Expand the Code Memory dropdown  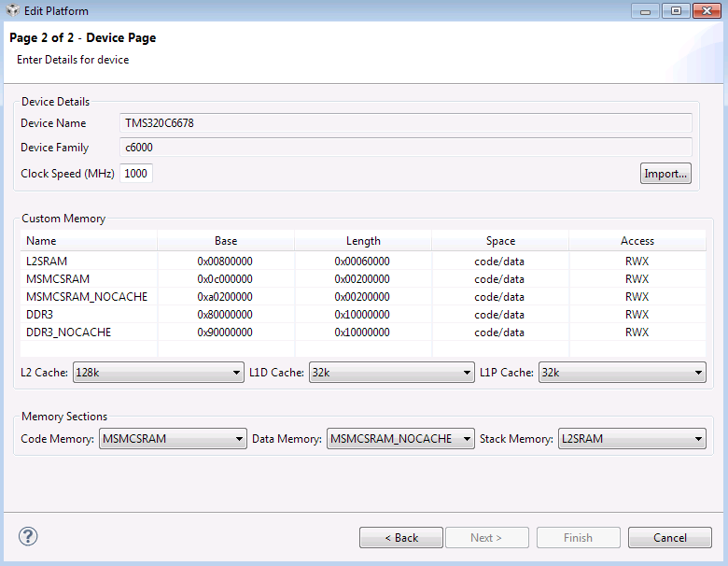[x=173, y=439]
